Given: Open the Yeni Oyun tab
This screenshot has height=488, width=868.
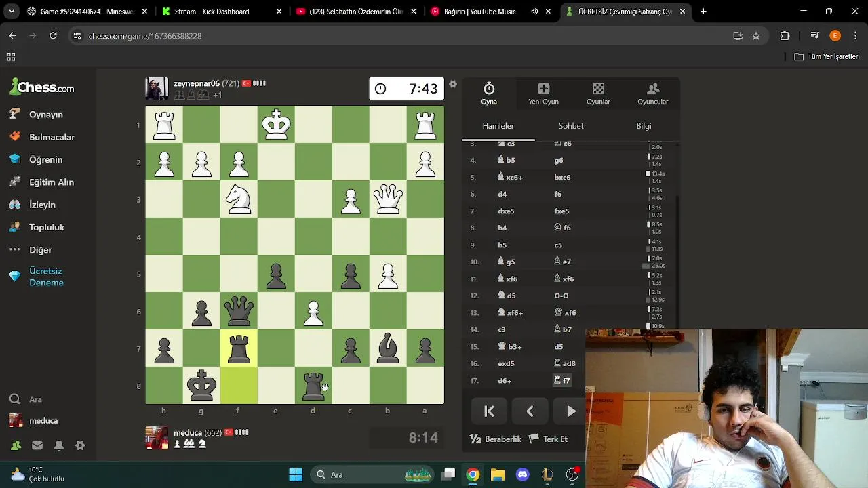Looking at the screenshot, I should [x=543, y=94].
